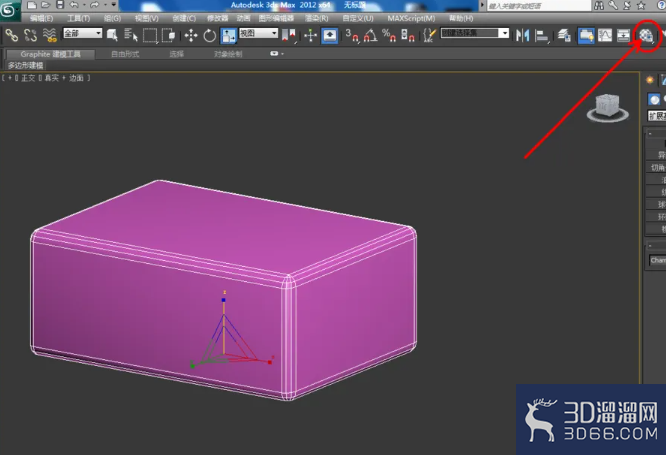Click inside the help search input field
The image size is (666, 455).
pyautogui.click(x=538, y=6)
